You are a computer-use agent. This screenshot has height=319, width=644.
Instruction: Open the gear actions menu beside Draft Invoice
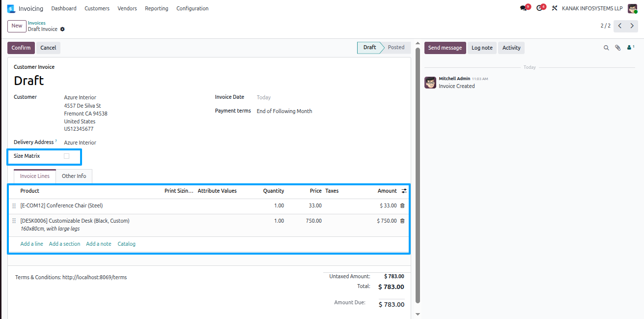coord(62,29)
